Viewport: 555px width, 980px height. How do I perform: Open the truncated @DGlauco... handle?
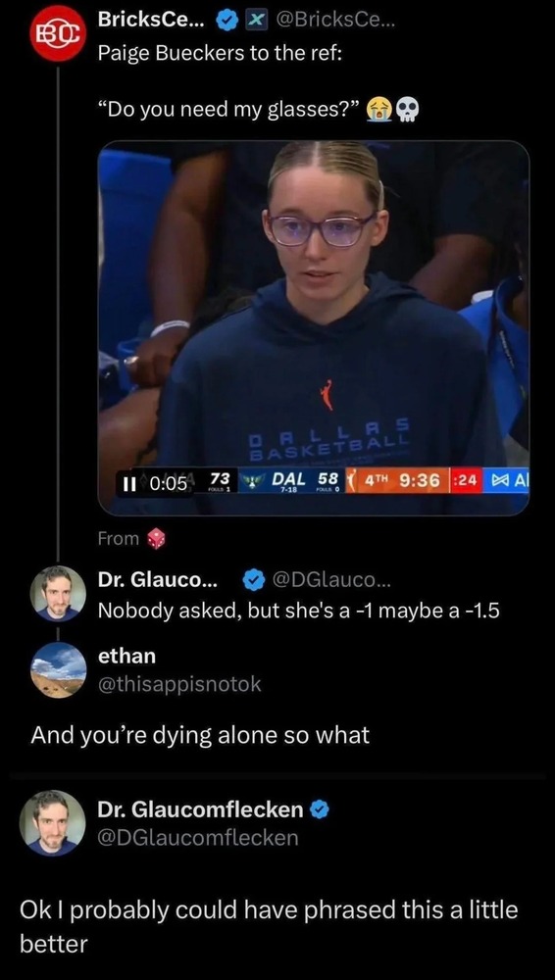pyautogui.click(x=330, y=580)
